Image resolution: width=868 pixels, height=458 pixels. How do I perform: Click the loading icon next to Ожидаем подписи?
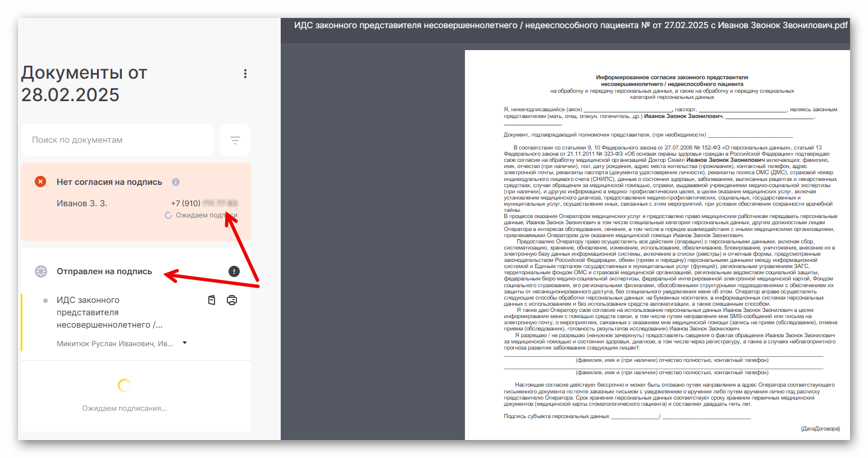pyautogui.click(x=168, y=215)
